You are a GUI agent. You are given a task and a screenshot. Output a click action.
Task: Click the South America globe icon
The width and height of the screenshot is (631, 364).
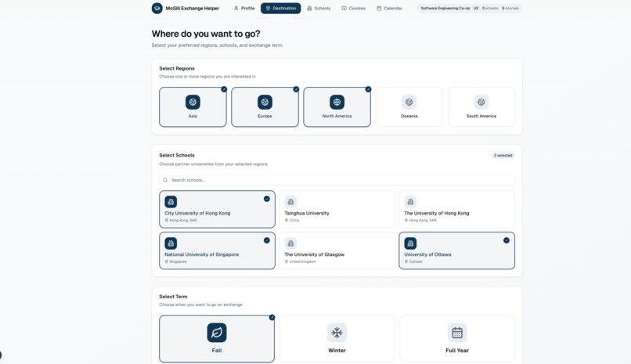pos(481,103)
